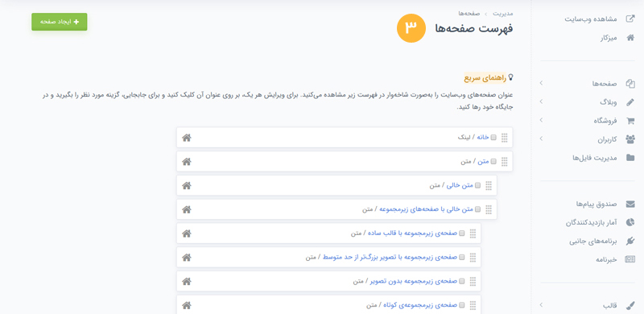Image resolution: width=644 pixels, height=314 pixels.
Task: Click the drag grip handle of خانه row
Action: click(x=505, y=138)
